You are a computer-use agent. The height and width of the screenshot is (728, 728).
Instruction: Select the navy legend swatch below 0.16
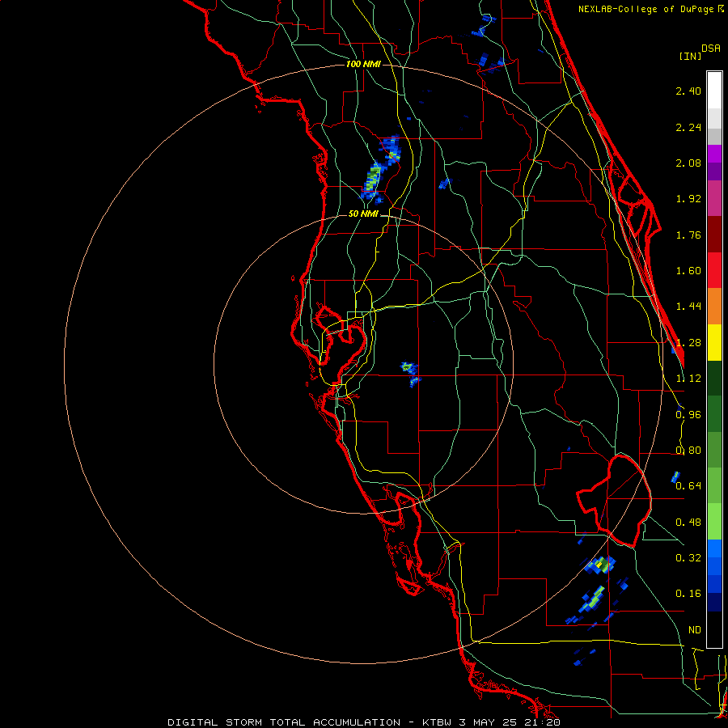(714, 602)
